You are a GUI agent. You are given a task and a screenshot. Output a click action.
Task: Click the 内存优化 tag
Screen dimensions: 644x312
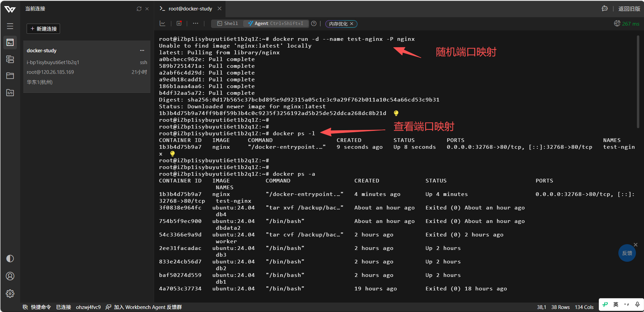tap(338, 24)
